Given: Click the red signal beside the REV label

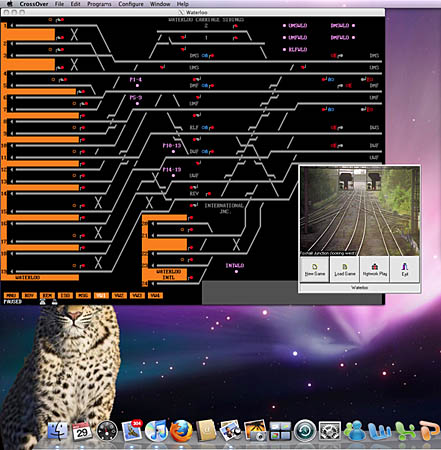Looking at the screenshot, I should click(208, 194).
